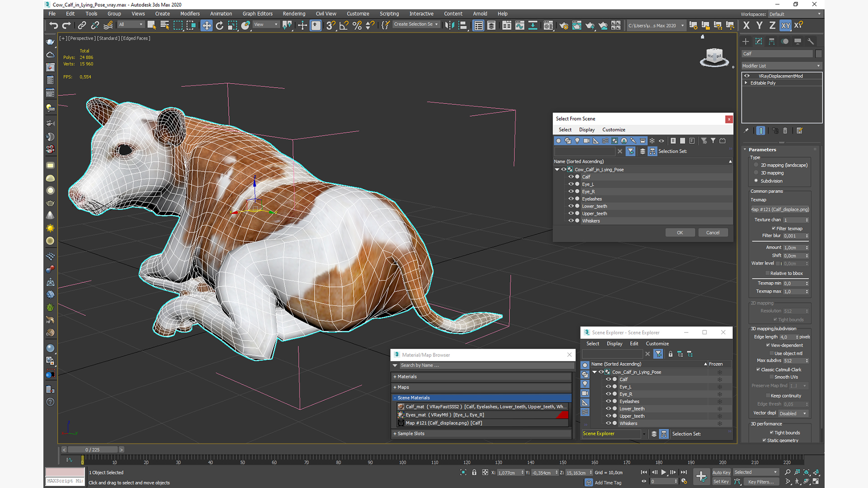Click OK in Select From Scene

[x=679, y=233]
